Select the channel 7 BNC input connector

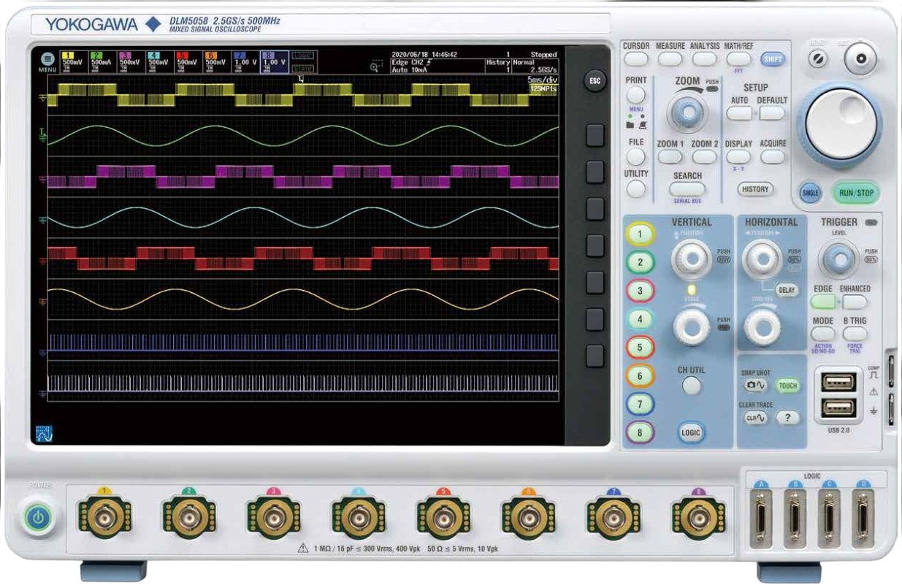(613, 519)
